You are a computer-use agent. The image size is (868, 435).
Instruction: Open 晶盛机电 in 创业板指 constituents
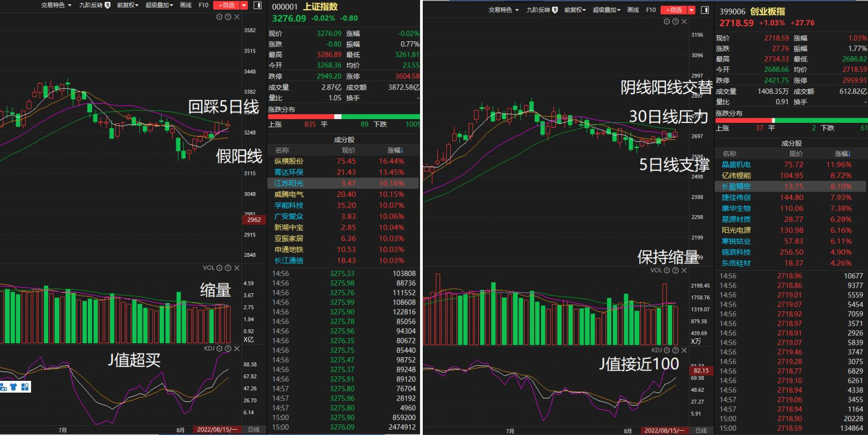pos(736,165)
